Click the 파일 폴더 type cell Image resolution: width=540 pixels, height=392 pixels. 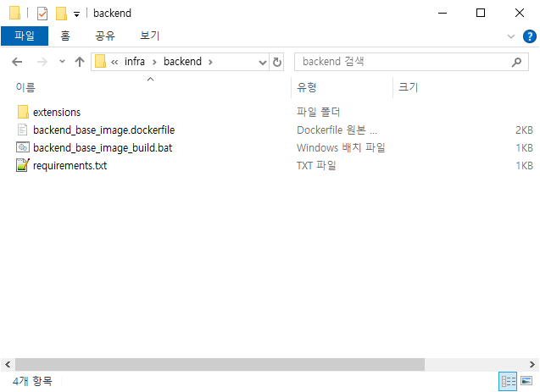click(318, 113)
